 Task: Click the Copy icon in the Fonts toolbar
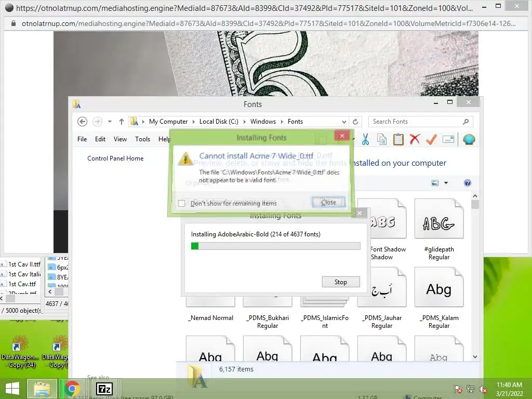click(382, 139)
